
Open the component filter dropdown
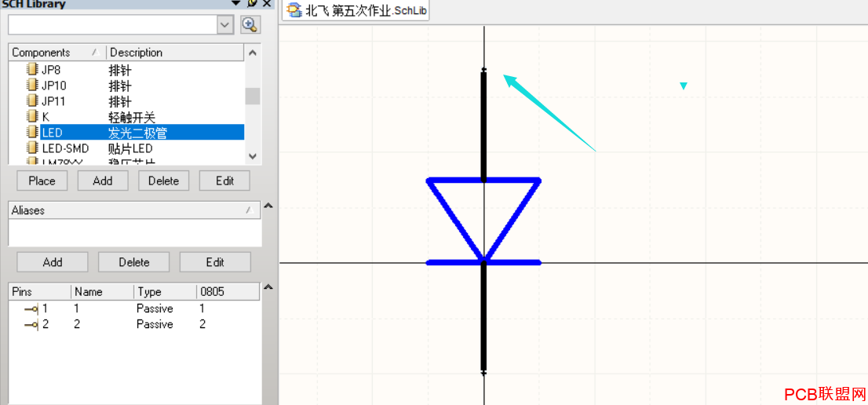pyautogui.click(x=224, y=24)
